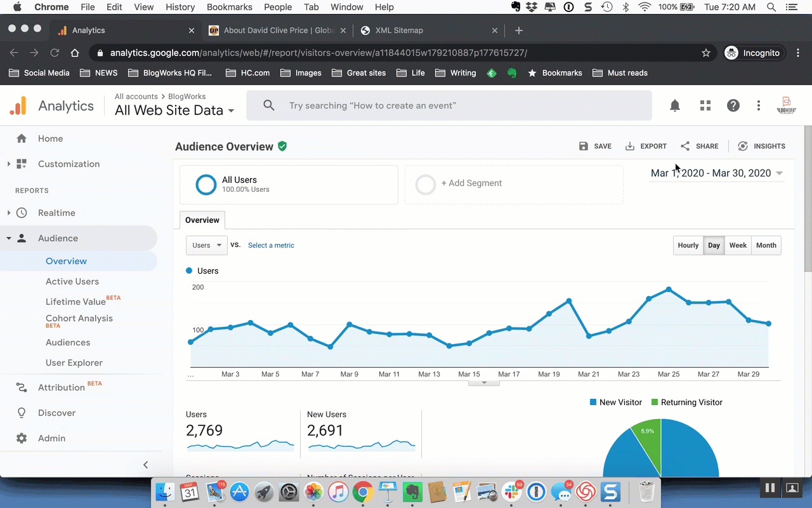Save the Audience Overview report

click(595, 146)
